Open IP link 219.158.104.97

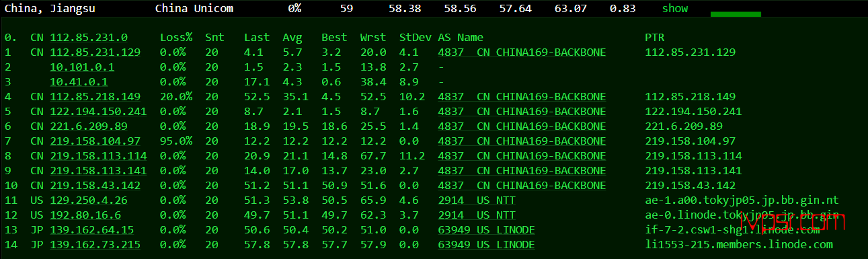click(x=95, y=141)
